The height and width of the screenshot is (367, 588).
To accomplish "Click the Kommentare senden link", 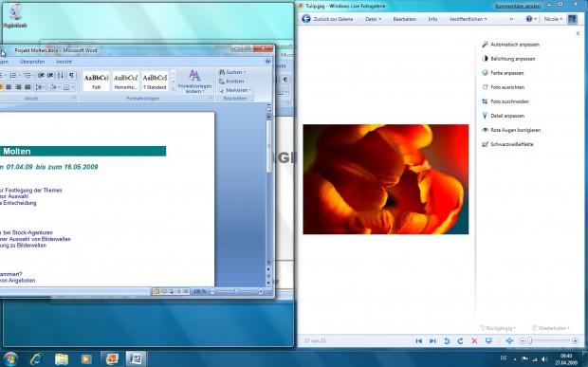I will [518, 6].
